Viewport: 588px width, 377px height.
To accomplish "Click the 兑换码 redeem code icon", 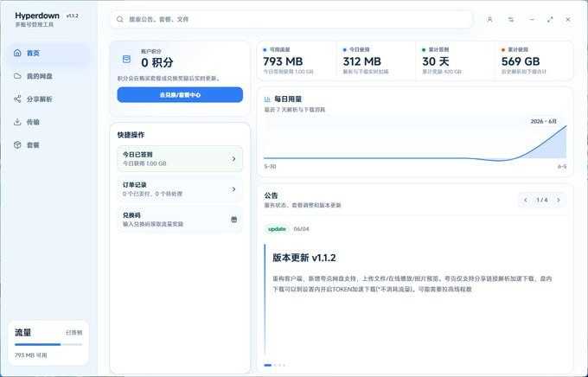I will point(234,220).
